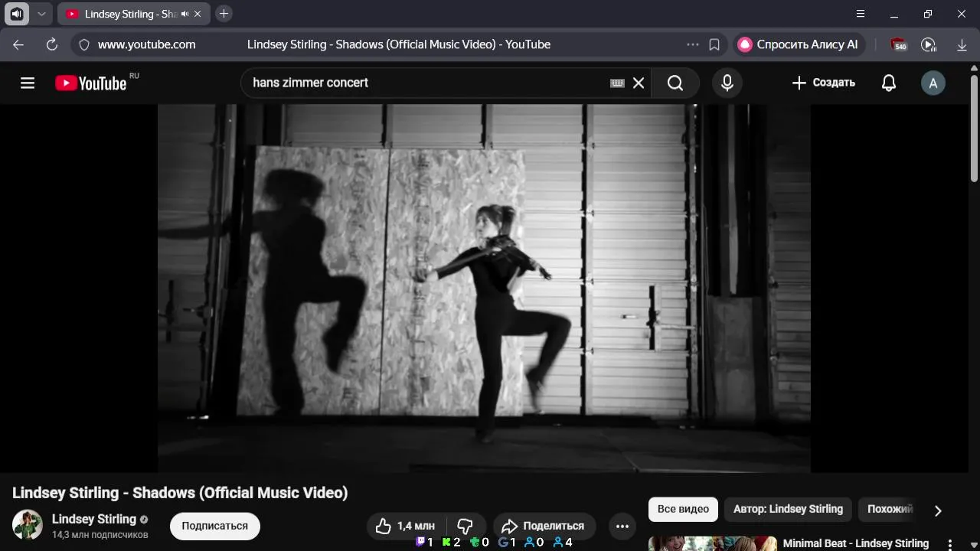Go to the YouTube home logo

(90, 83)
